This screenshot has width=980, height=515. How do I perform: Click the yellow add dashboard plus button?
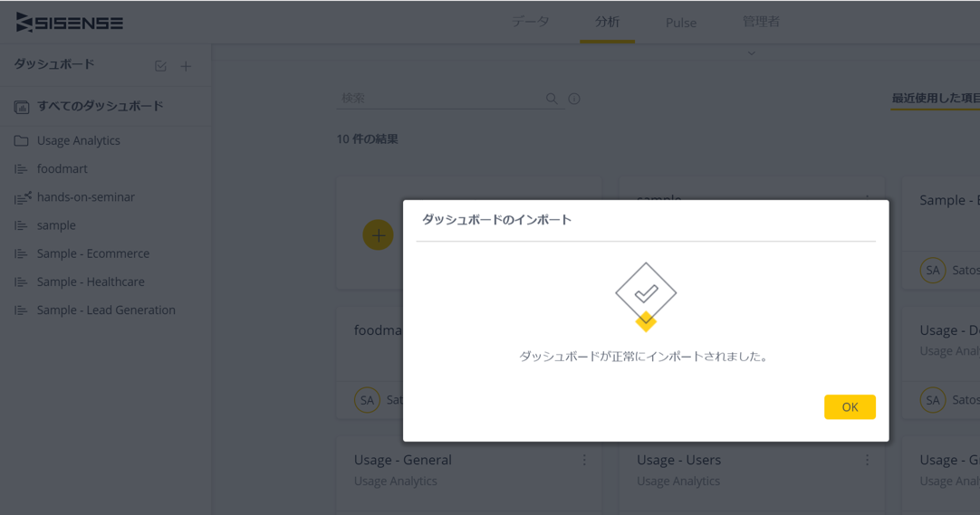pos(378,235)
